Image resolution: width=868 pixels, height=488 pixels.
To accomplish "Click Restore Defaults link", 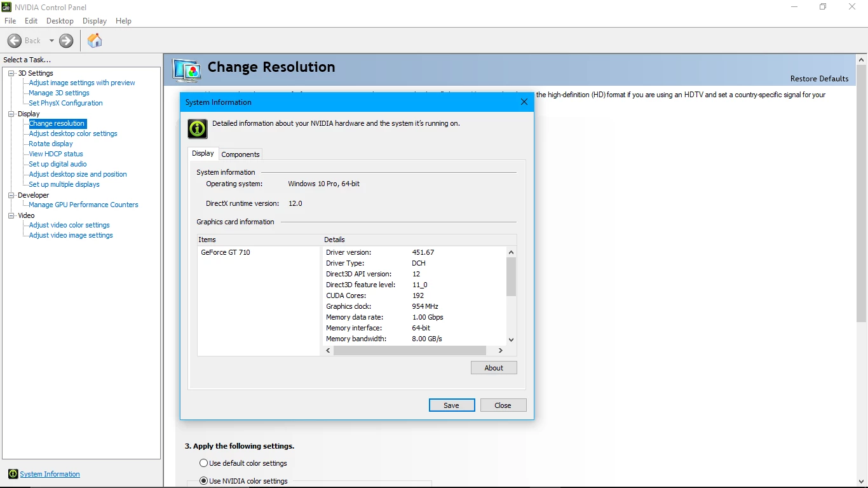I will tap(819, 79).
